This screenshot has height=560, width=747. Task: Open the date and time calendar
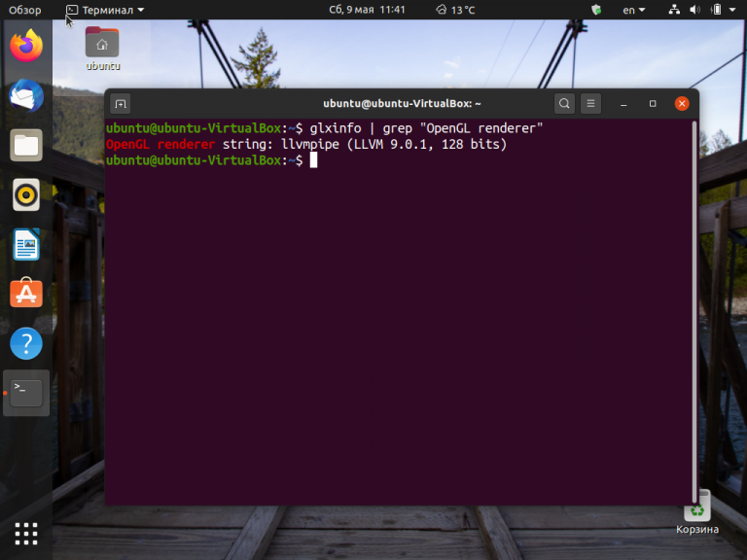pyautogui.click(x=368, y=10)
